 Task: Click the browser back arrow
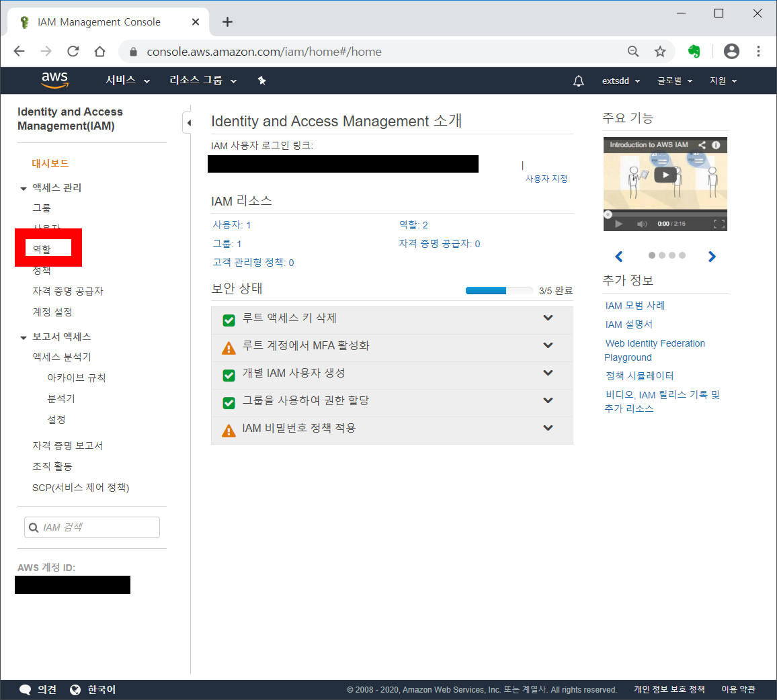(x=19, y=51)
